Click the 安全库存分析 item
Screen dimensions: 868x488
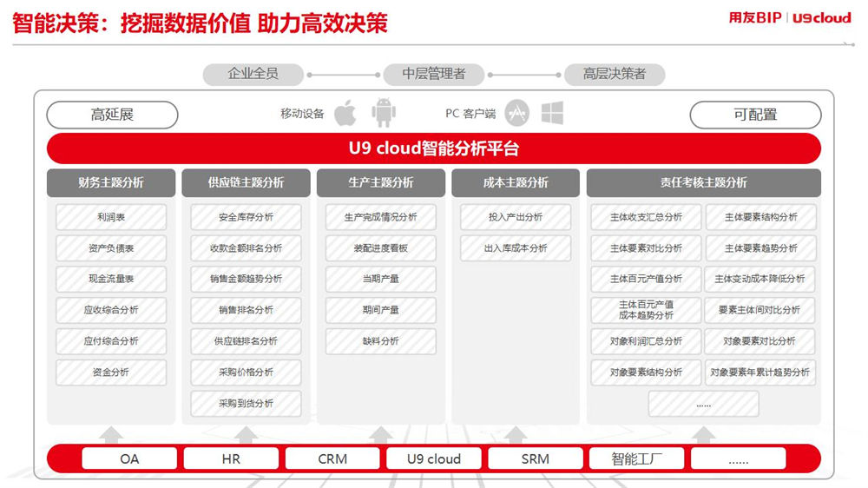[247, 217]
